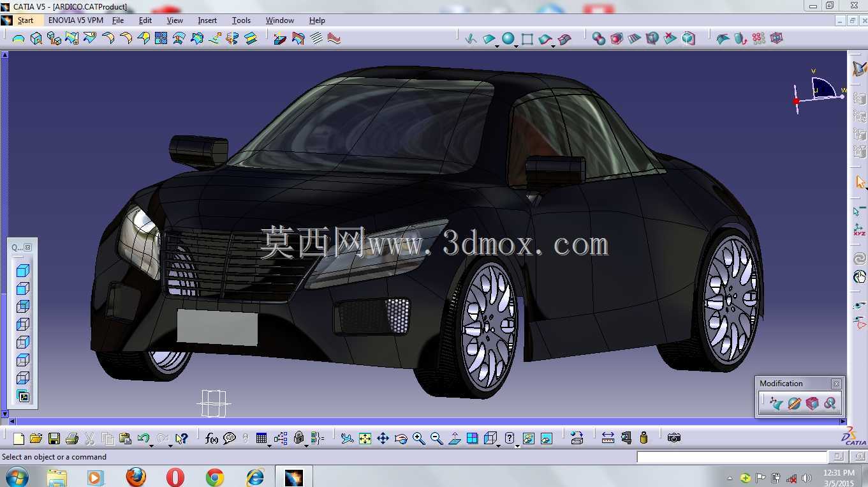This screenshot has height=487, width=868.
Task: Open Opera from the taskbar
Action: pyautogui.click(x=175, y=477)
